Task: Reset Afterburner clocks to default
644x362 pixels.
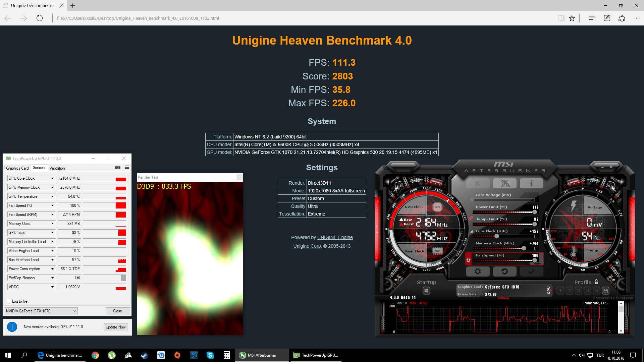Action: click(x=505, y=271)
